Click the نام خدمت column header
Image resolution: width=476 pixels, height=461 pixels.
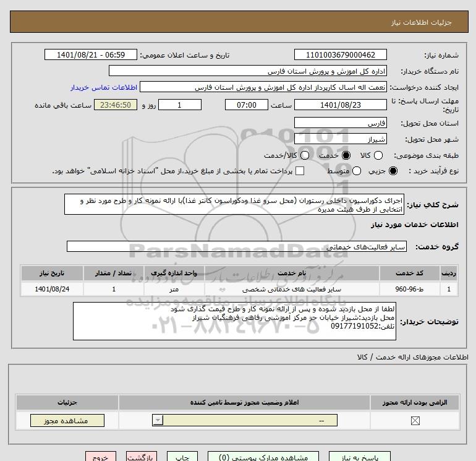292,273
